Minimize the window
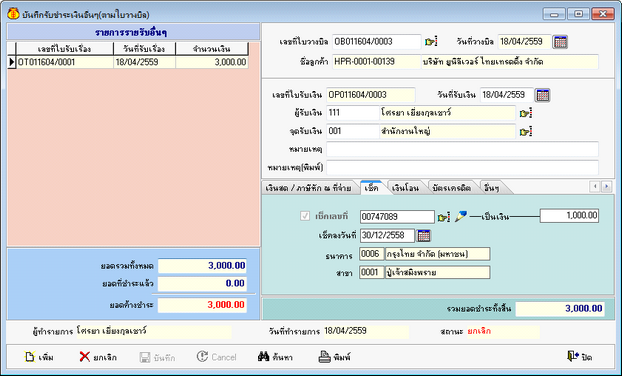The height and width of the screenshot is (376, 622). click(x=554, y=14)
